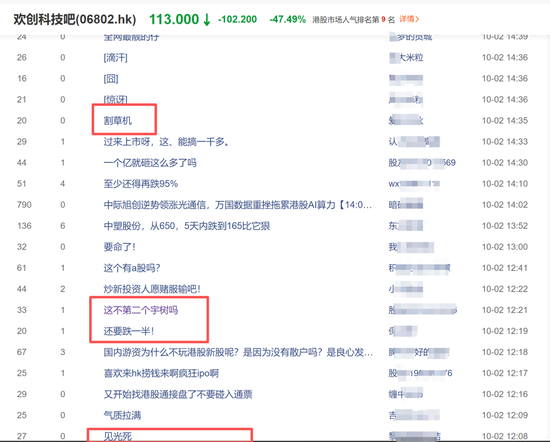Click the reply count 4 for 至少还得再跌95%
The image size is (550, 442).
coord(62,184)
